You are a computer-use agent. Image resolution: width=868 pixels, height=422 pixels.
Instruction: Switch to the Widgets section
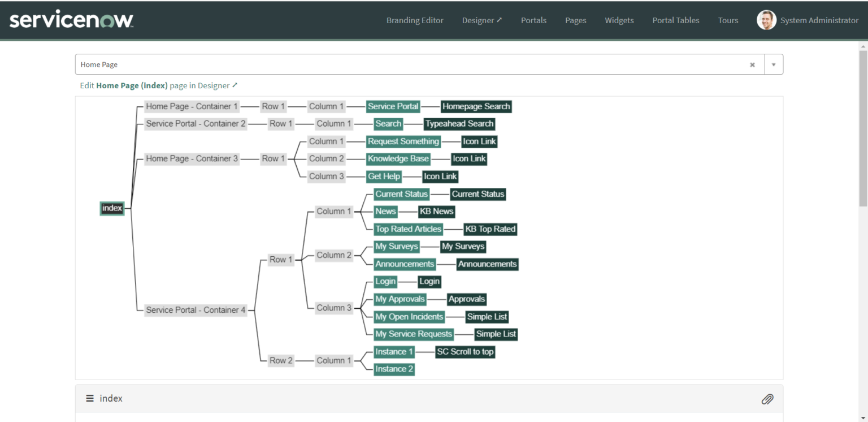pyautogui.click(x=619, y=20)
